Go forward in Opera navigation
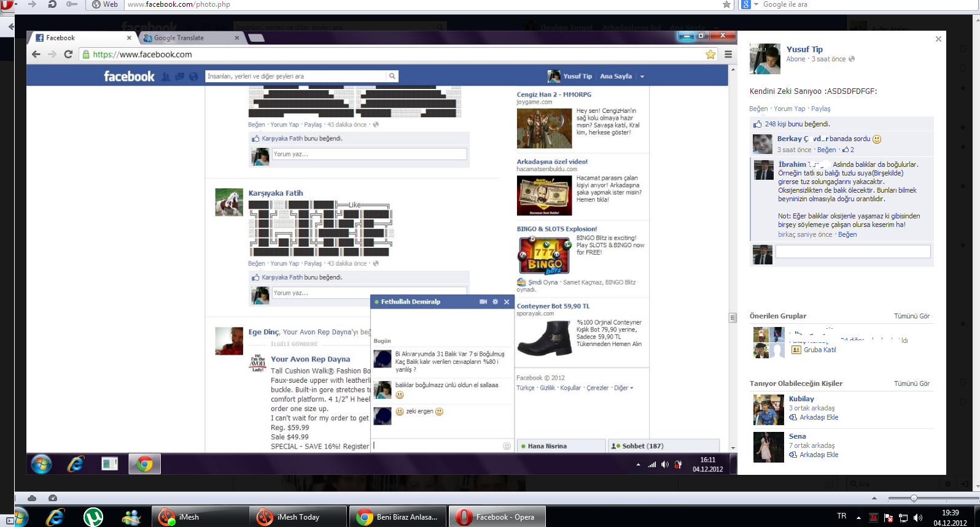The height and width of the screenshot is (527, 980). coord(33,4)
